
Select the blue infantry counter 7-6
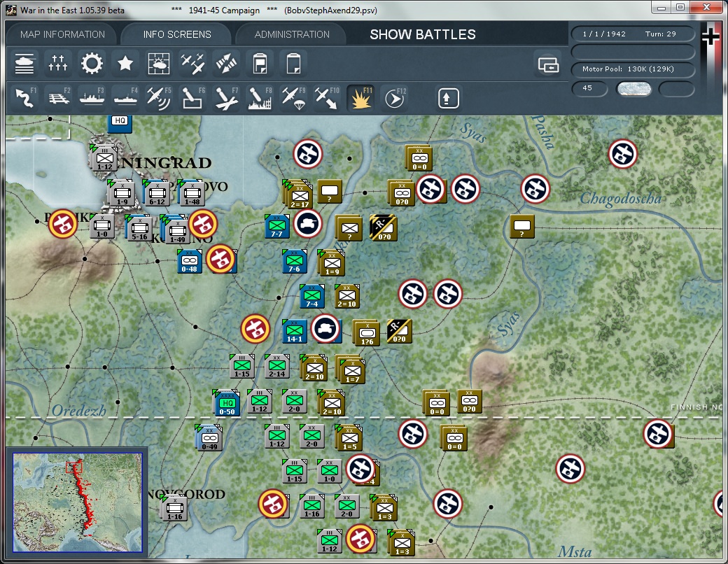(x=295, y=261)
